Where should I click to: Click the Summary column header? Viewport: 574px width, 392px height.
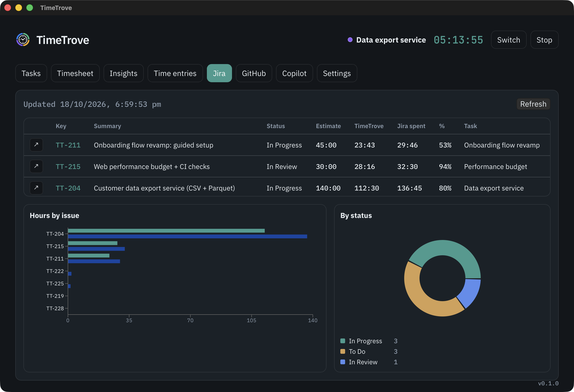click(107, 126)
